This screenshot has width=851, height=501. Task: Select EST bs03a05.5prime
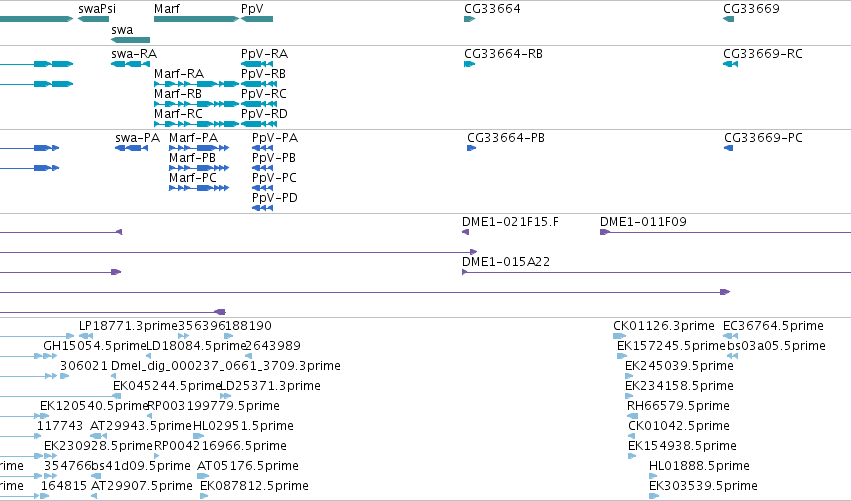pyautogui.click(x=732, y=356)
